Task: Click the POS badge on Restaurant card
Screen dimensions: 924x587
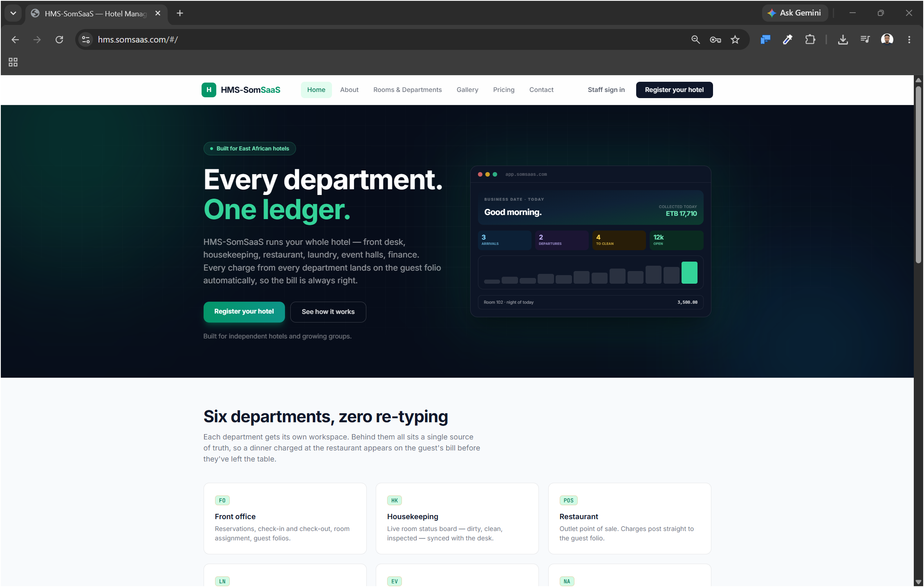Action: (x=569, y=500)
